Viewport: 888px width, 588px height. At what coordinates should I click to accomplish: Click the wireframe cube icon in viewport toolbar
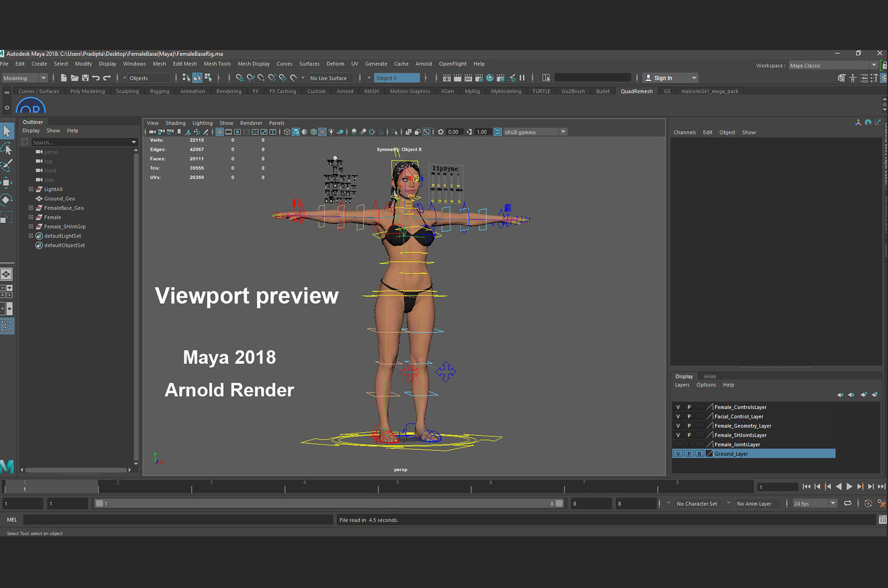[x=287, y=132]
